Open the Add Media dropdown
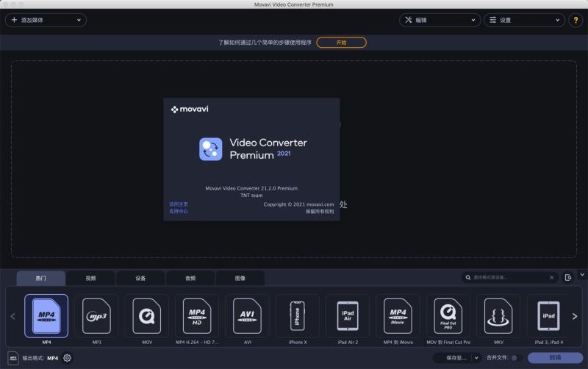Image resolution: width=588 pixels, height=369 pixels. point(46,21)
